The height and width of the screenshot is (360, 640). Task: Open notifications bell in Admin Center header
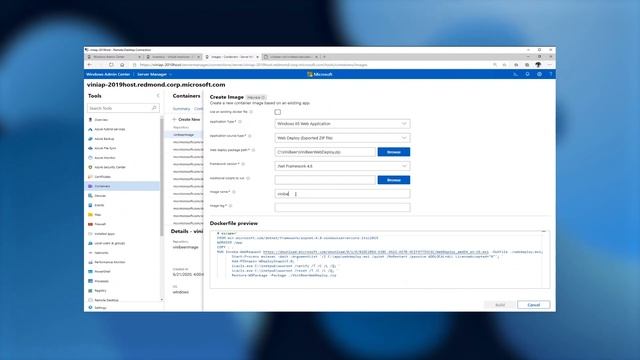527,74
